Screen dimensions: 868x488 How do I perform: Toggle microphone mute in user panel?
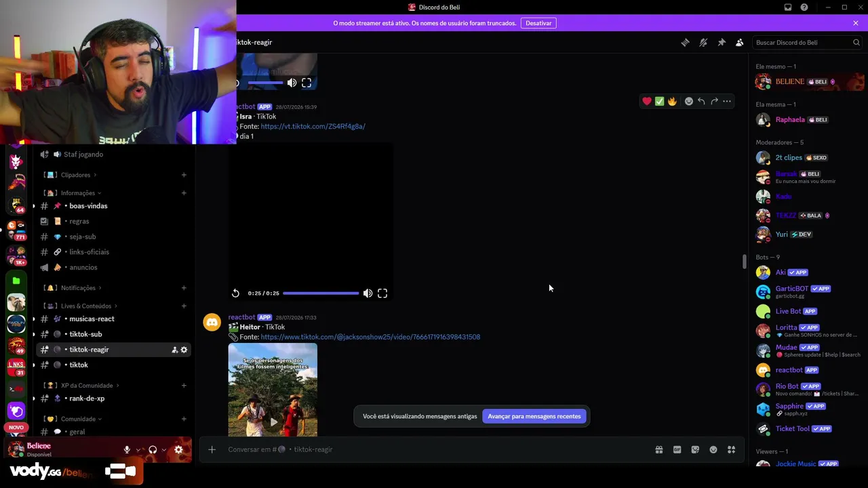[x=127, y=449]
